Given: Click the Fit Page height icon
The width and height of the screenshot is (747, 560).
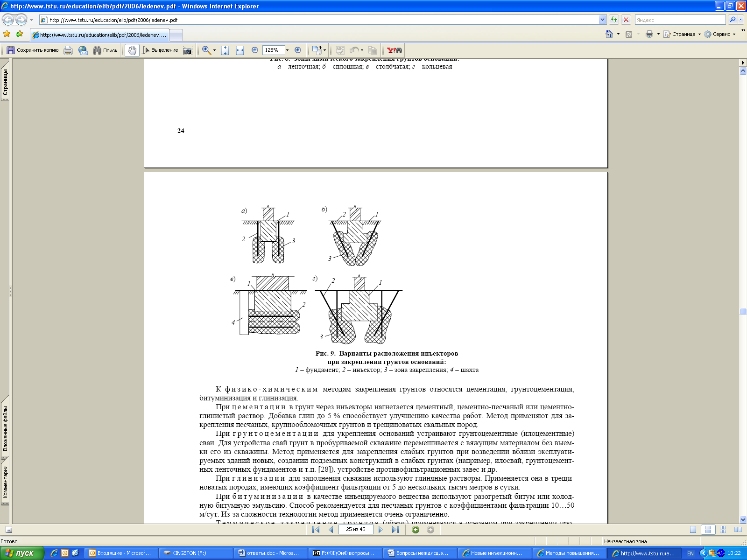Looking at the screenshot, I should (225, 50).
